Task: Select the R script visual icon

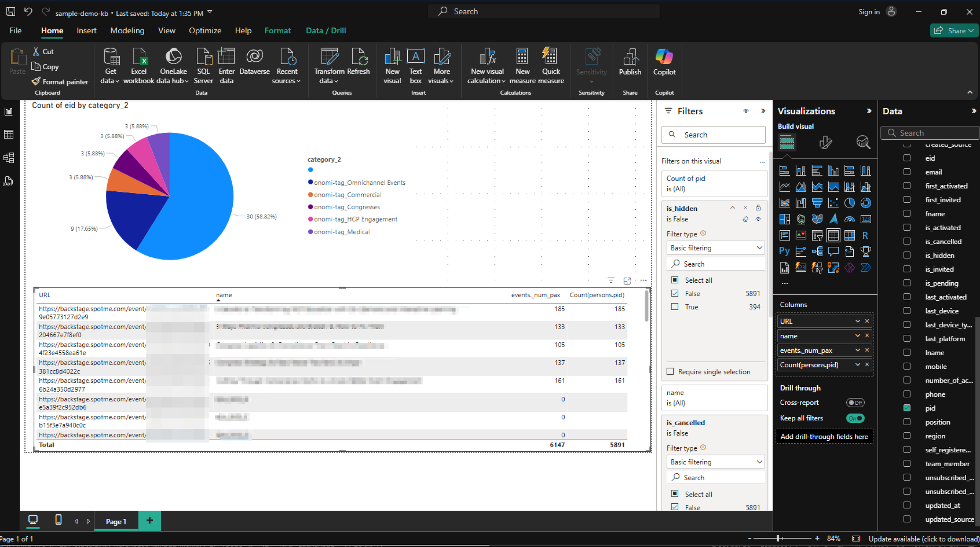Action: pyautogui.click(x=865, y=235)
